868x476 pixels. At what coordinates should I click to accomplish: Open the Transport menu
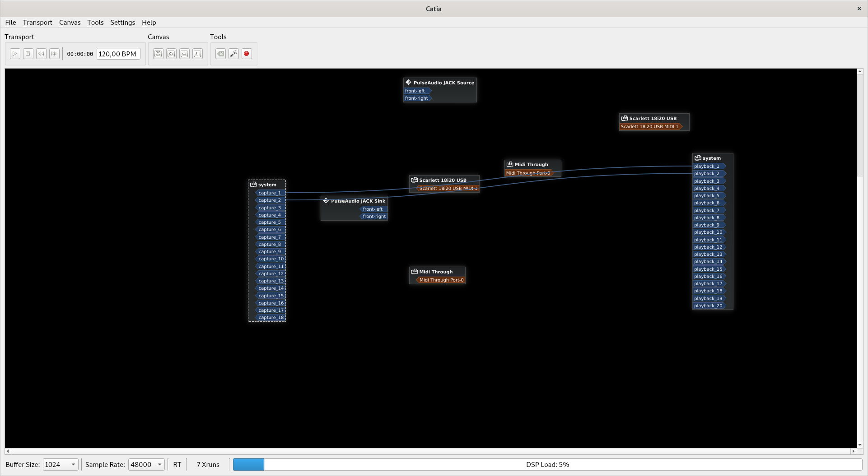point(37,23)
